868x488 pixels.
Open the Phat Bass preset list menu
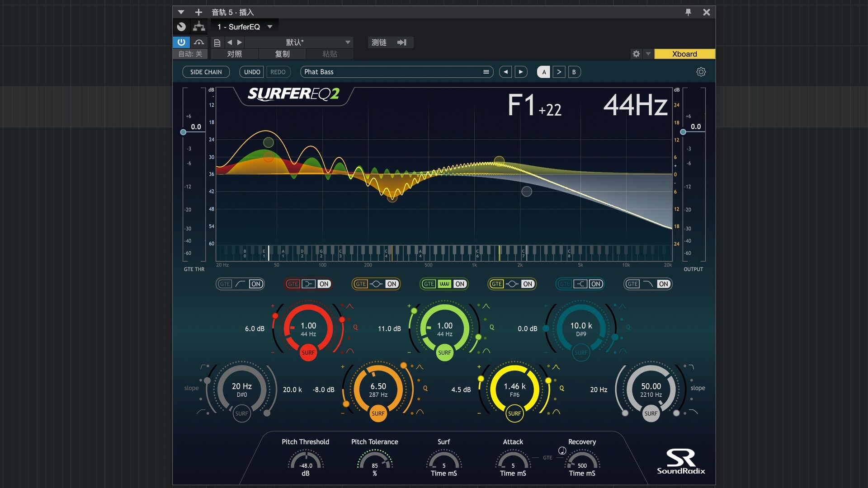tap(486, 72)
